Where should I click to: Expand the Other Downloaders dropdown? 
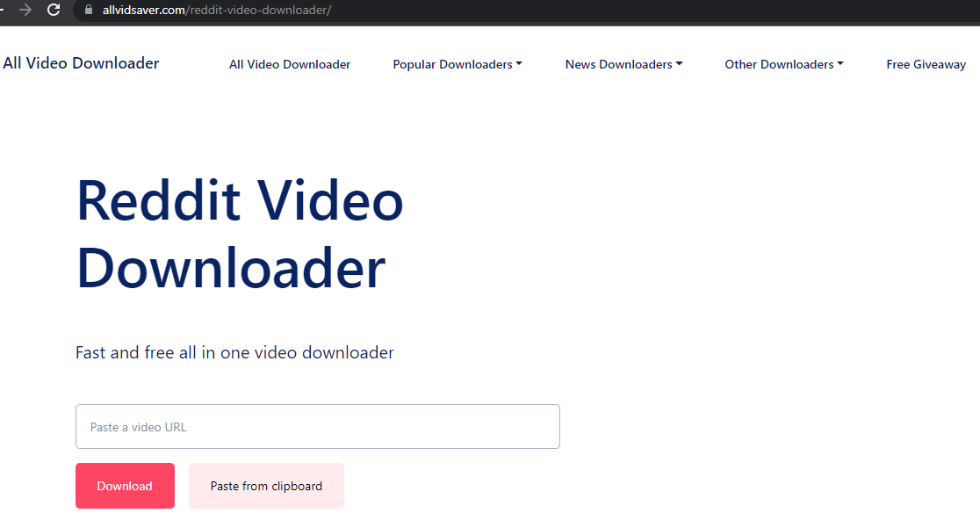coord(784,64)
